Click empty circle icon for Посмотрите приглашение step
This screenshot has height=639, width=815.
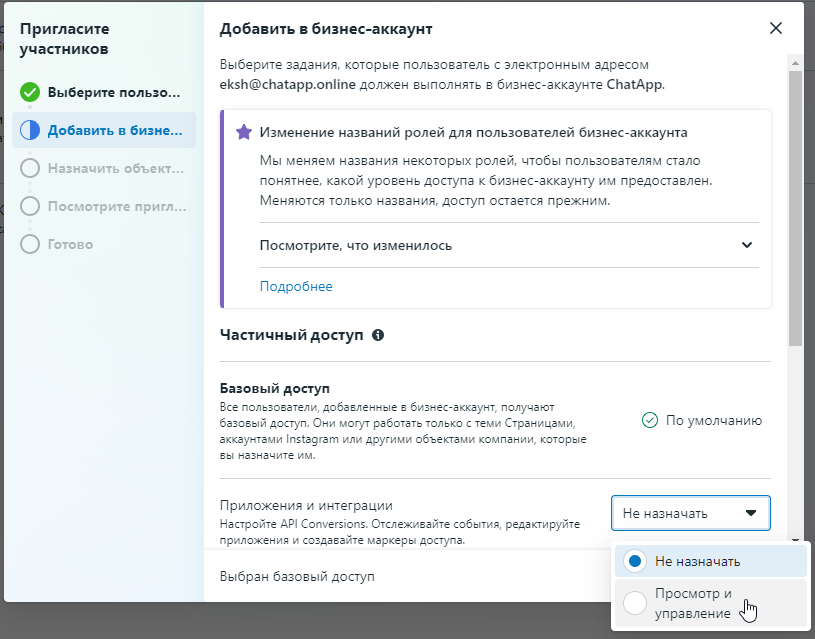click(30, 206)
